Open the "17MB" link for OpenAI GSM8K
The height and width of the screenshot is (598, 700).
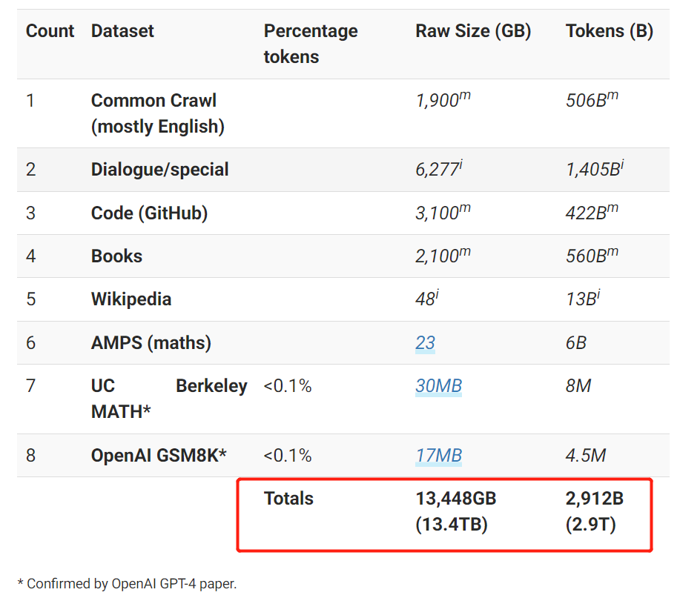coord(438,455)
